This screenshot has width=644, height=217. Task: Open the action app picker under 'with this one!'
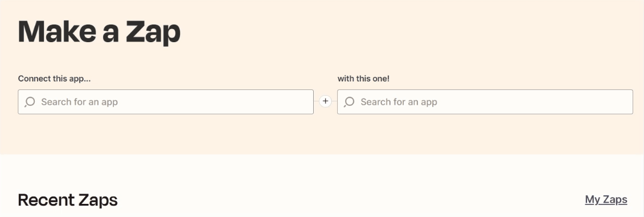(x=485, y=102)
